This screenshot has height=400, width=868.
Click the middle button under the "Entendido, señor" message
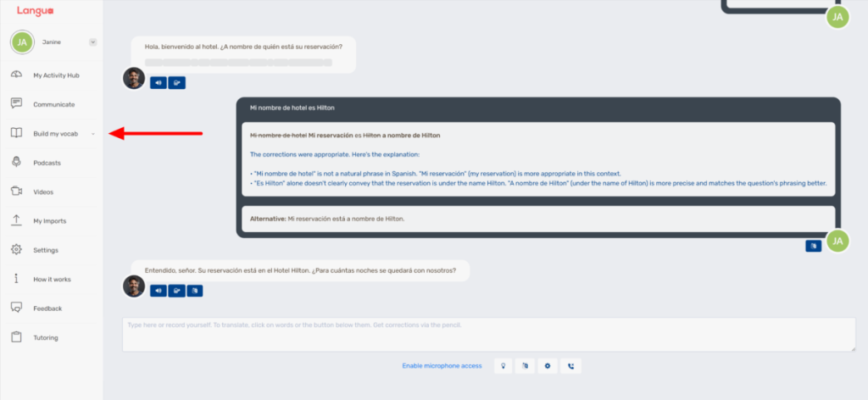(176, 291)
